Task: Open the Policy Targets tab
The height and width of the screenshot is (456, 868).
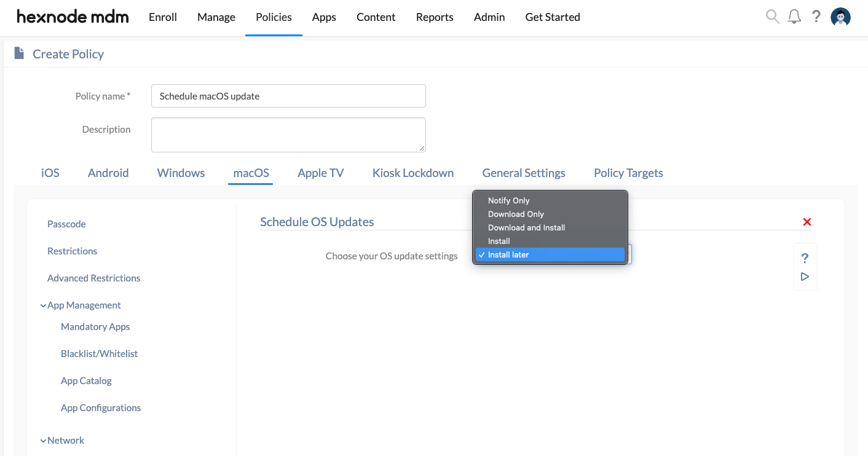Action: tap(628, 173)
